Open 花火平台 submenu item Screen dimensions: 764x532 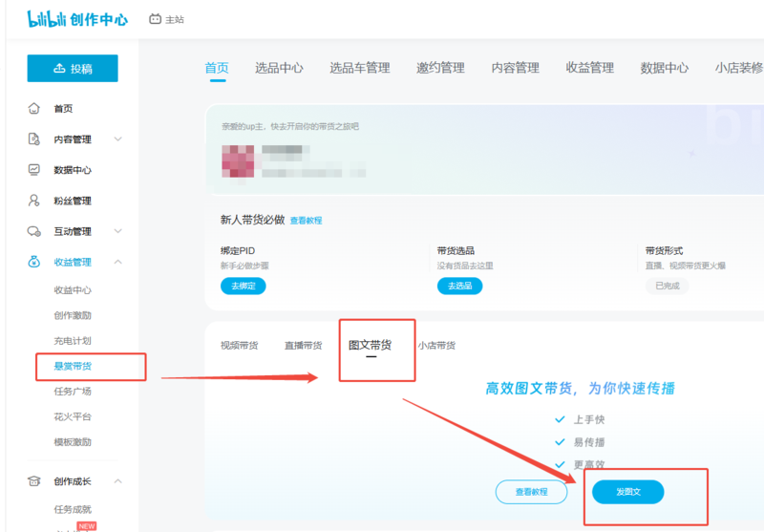click(x=73, y=416)
